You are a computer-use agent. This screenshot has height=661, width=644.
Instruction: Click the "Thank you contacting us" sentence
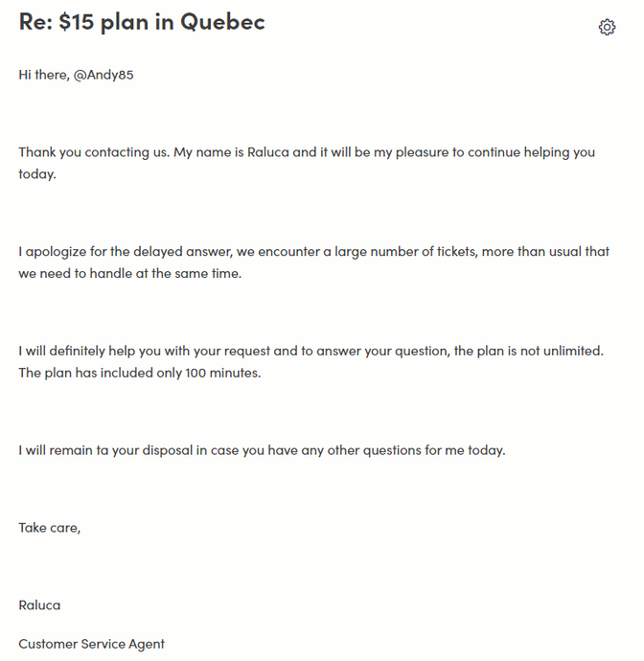[x=94, y=152]
